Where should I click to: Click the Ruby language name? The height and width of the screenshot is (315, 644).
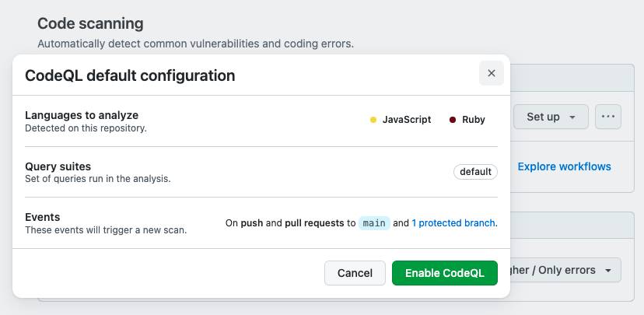tap(474, 120)
